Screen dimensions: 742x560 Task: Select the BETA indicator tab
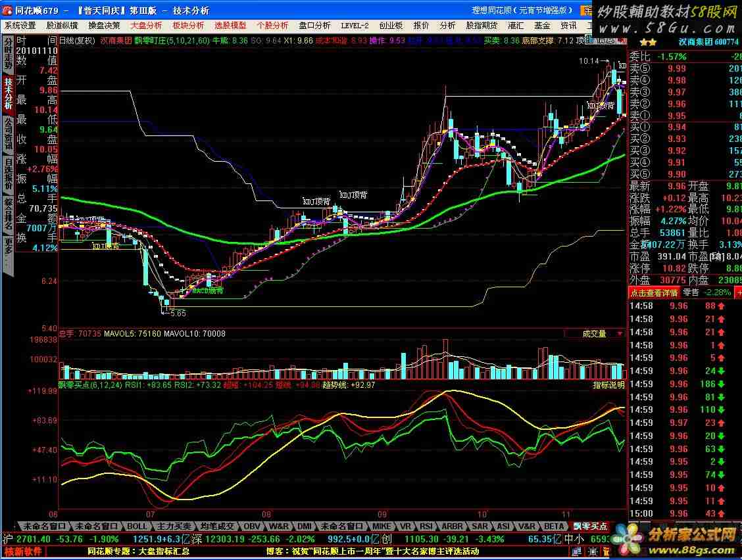coord(554,526)
